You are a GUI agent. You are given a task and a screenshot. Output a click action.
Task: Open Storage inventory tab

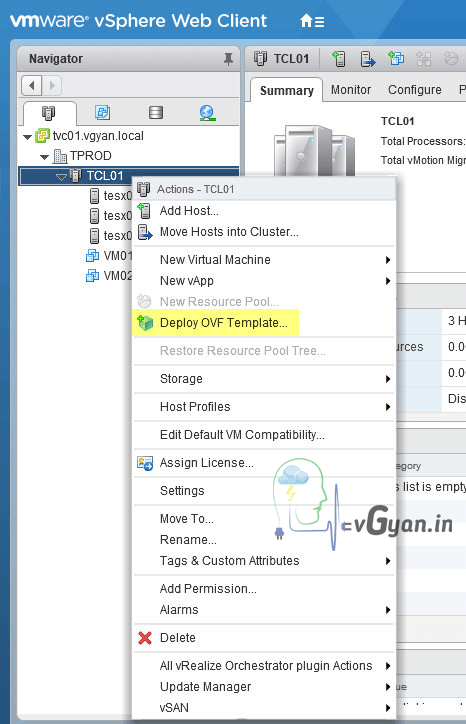coord(156,112)
